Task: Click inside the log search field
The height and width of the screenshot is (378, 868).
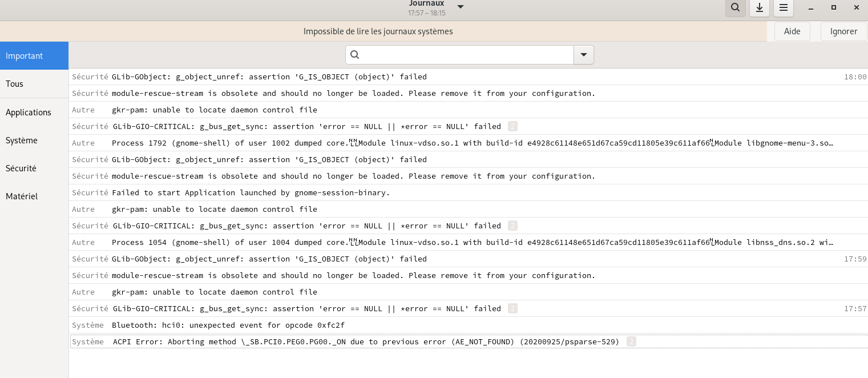Action: pyautogui.click(x=459, y=55)
